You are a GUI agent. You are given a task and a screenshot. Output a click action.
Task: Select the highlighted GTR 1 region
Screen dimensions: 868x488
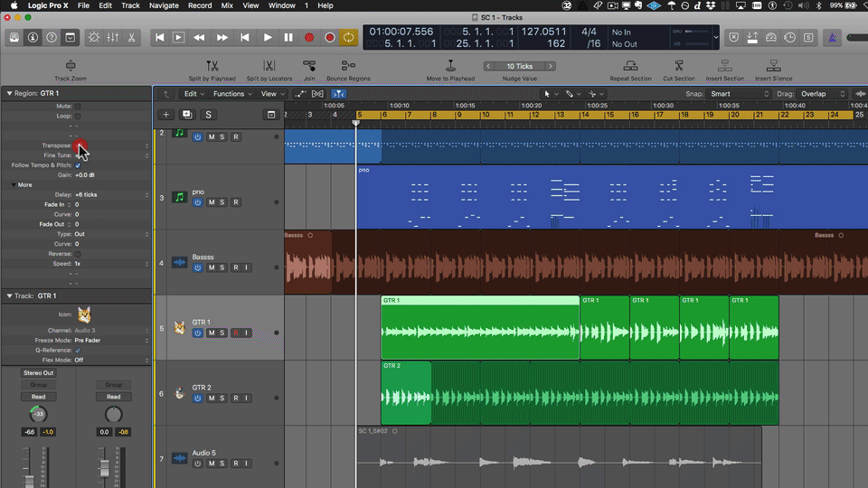tap(480, 327)
